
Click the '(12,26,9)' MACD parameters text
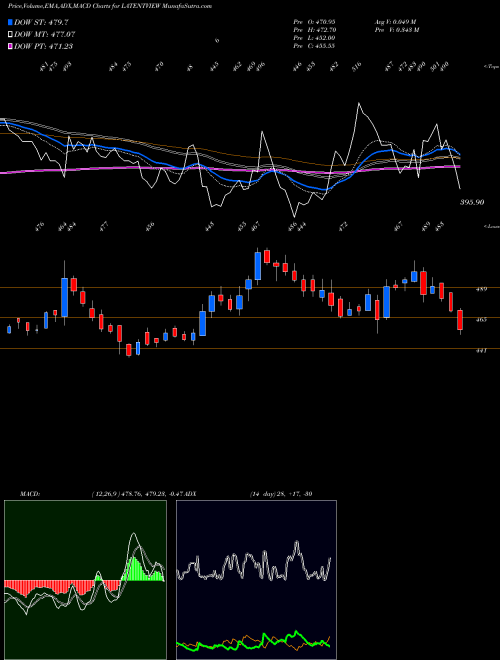click(105, 494)
